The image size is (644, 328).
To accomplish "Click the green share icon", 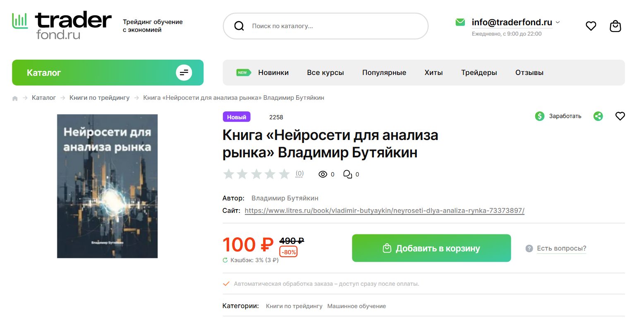I will 598,116.
